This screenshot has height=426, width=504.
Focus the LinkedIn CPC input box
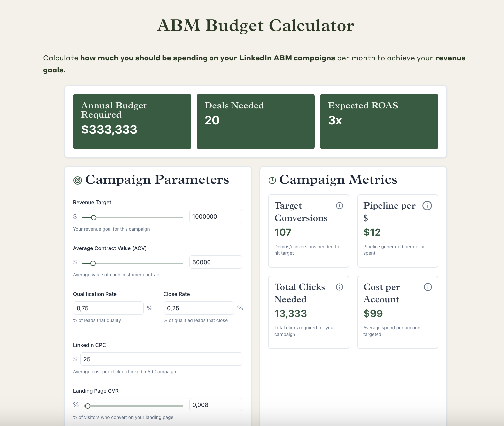tap(161, 359)
